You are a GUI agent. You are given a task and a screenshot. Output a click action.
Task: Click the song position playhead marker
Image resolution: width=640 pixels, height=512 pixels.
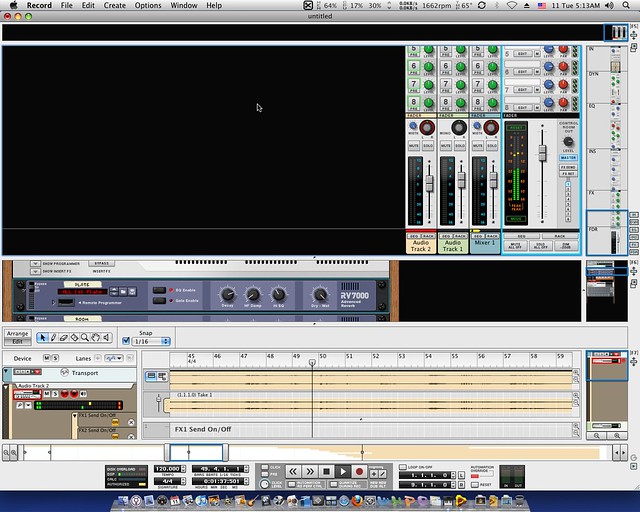pyautogui.click(x=312, y=363)
